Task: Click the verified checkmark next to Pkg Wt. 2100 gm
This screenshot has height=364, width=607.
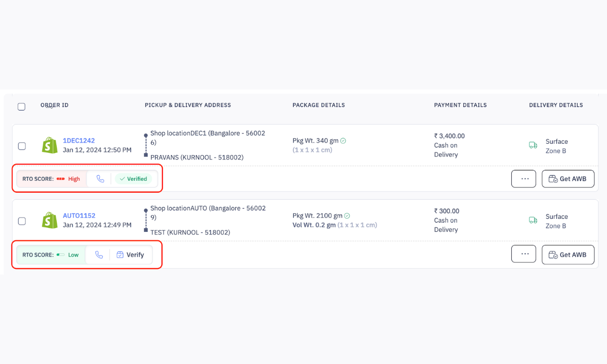Action: coord(347,216)
